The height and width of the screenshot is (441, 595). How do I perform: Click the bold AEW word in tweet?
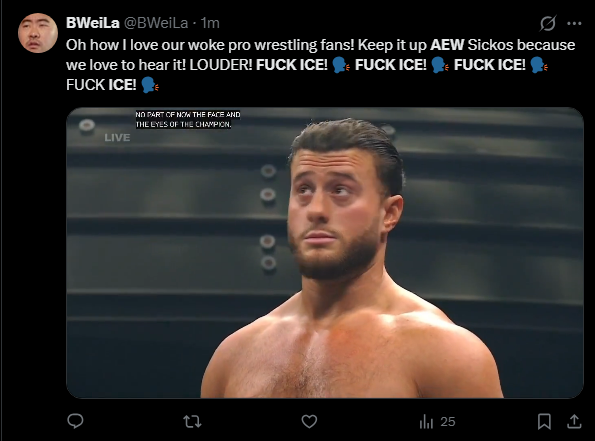point(447,45)
